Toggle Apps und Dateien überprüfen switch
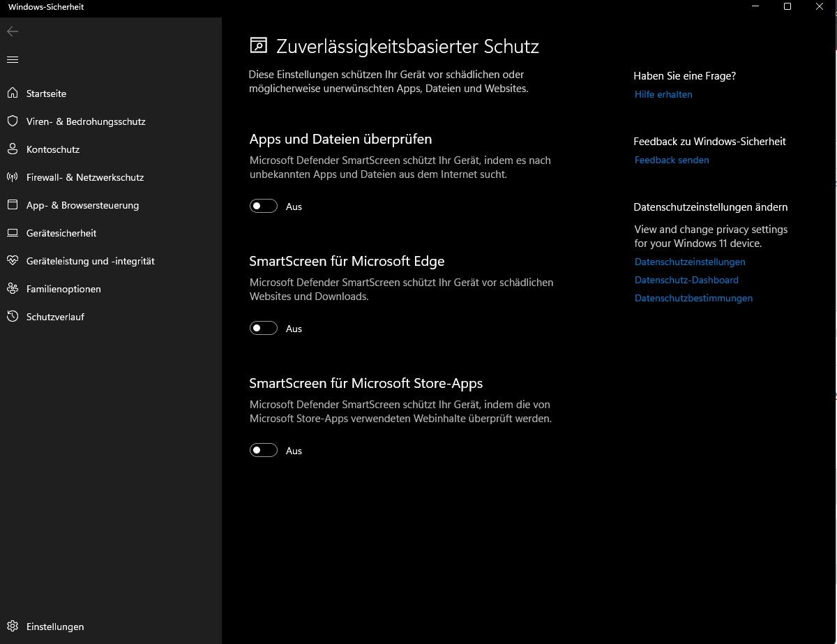 264,206
